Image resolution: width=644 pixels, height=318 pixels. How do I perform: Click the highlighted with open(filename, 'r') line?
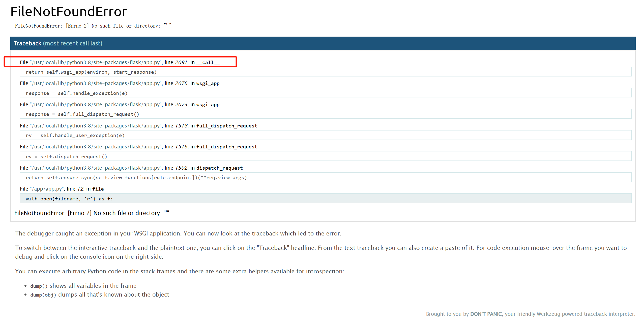[69, 199]
